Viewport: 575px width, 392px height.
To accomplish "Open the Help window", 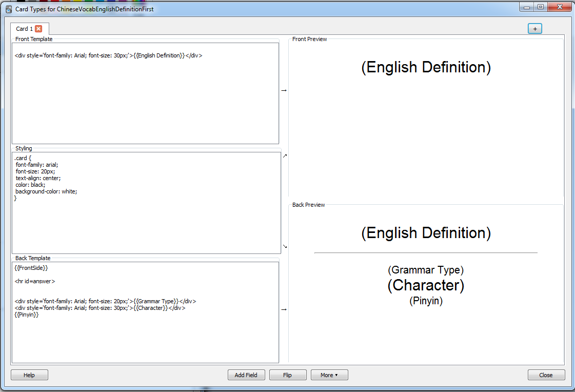I will 29,375.
